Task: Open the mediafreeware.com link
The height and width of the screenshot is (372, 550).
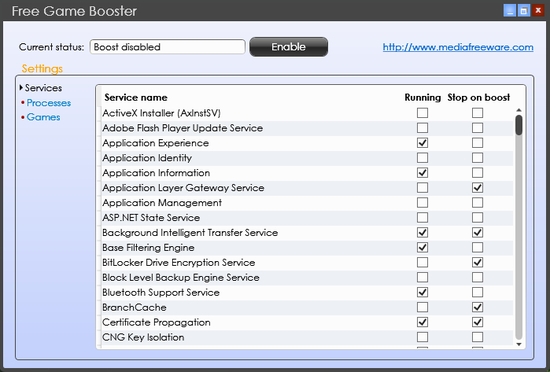Action: 458,47
